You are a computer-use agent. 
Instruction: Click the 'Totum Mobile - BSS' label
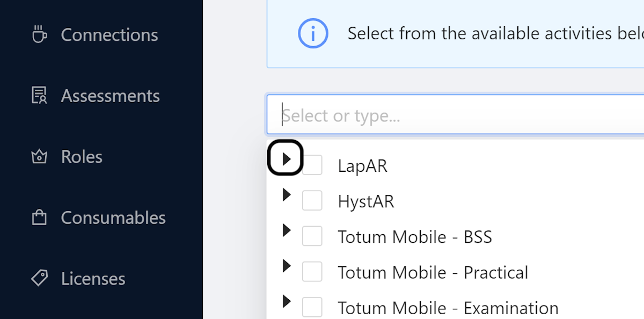pyautogui.click(x=415, y=237)
